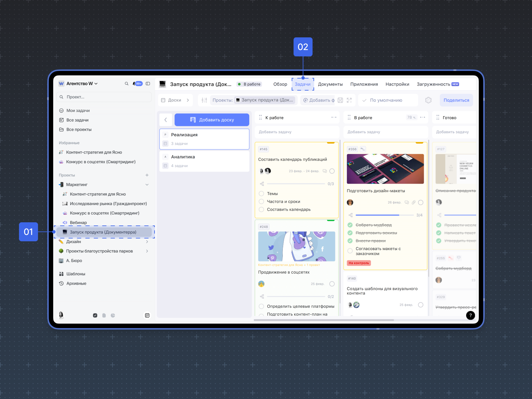Click the help question mark button
Viewport: 532px width, 399px height.
471,315
